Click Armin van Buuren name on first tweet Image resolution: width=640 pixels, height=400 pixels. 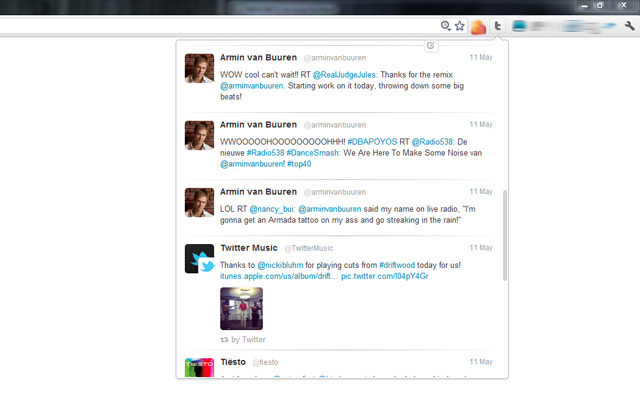click(x=258, y=58)
